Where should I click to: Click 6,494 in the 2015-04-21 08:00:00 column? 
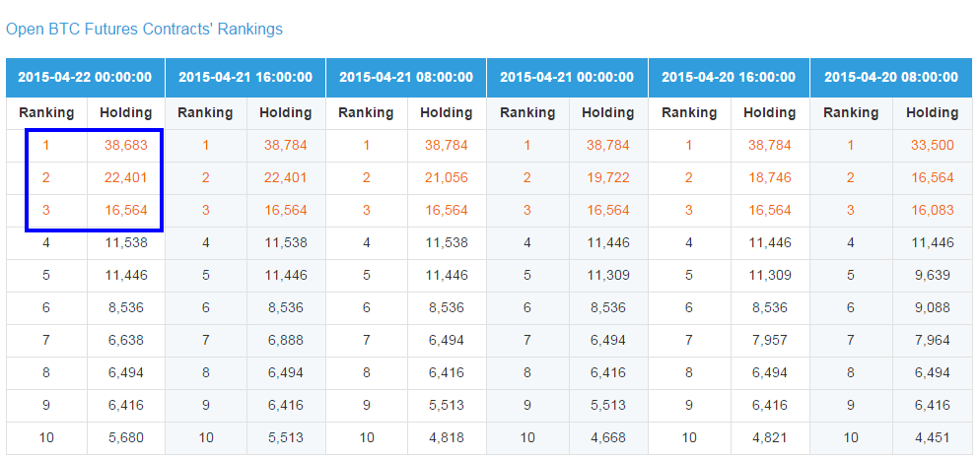click(447, 341)
